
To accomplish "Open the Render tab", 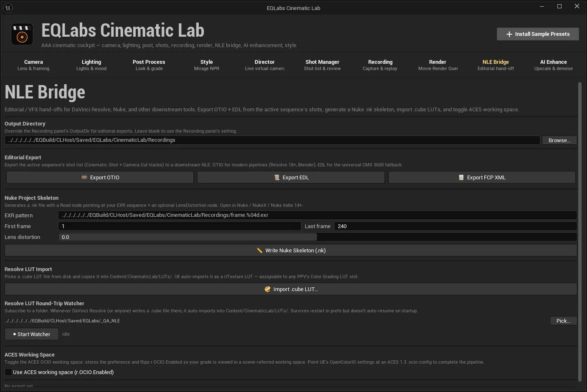I will click(438, 65).
